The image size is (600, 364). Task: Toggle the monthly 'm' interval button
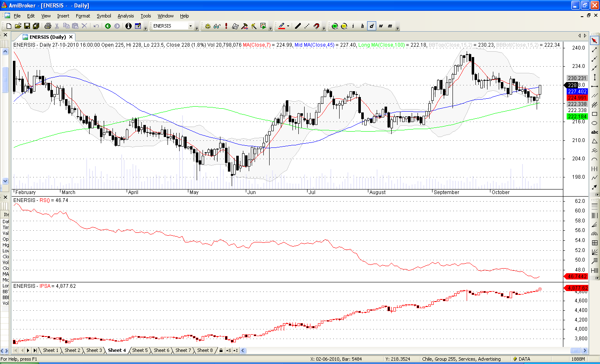point(390,26)
